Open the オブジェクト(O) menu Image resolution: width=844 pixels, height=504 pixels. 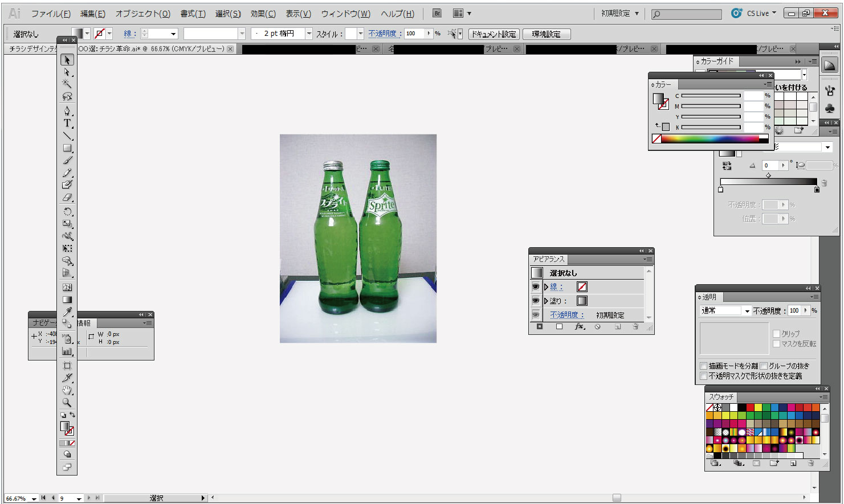pos(143,14)
